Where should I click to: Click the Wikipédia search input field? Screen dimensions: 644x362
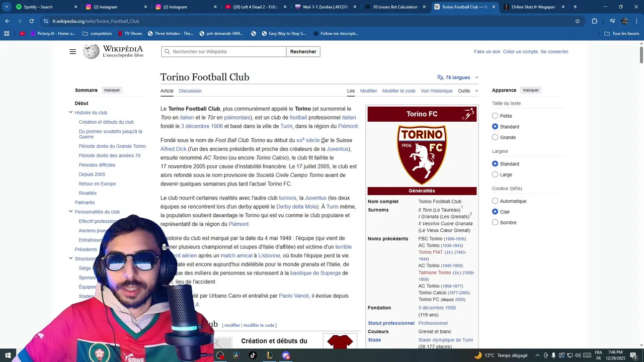click(224, 52)
